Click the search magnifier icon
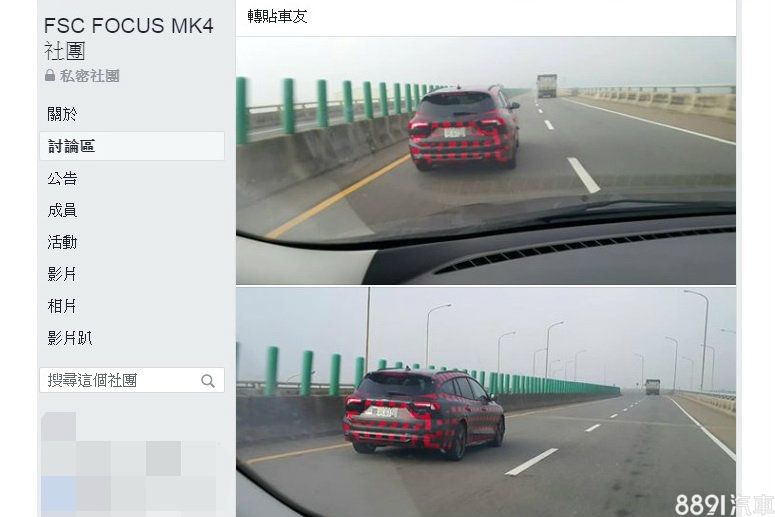This screenshot has height=517, width=775. click(x=208, y=381)
